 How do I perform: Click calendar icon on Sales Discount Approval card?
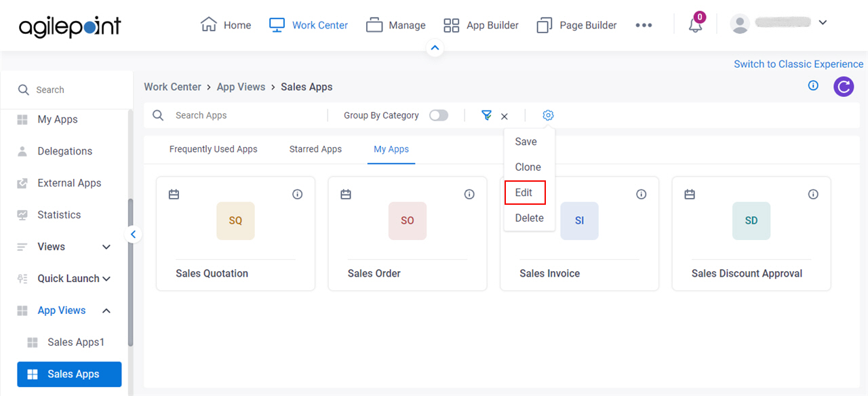690,195
